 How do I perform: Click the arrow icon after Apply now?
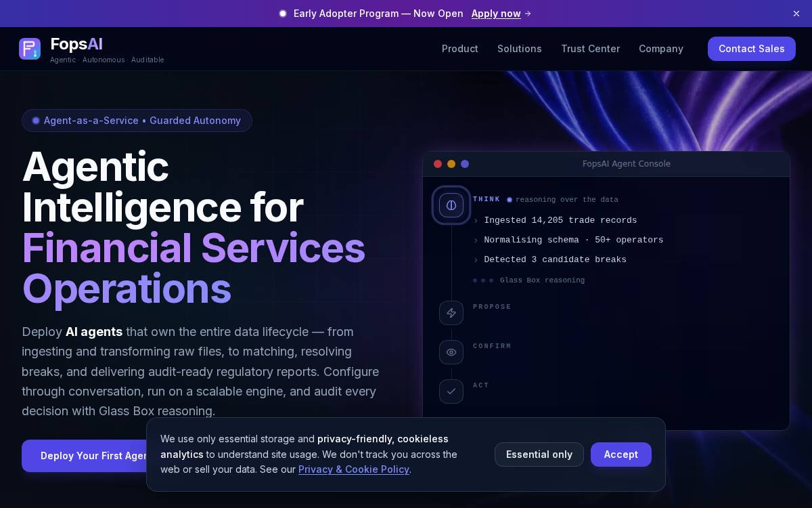click(528, 14)
